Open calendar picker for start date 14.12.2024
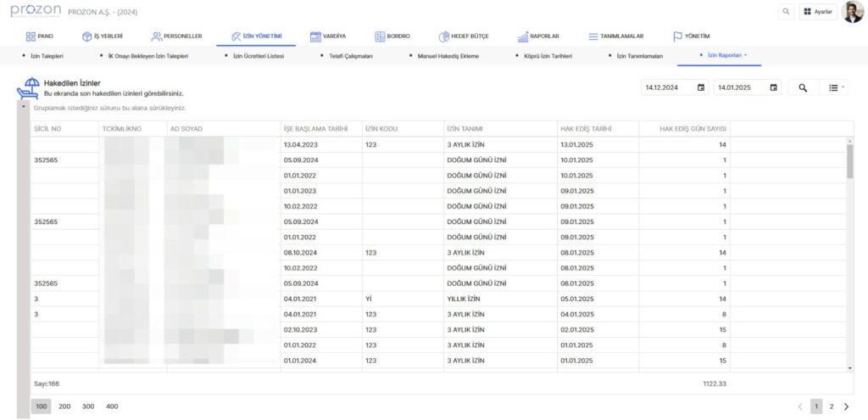868x420 pixels. 701,87
